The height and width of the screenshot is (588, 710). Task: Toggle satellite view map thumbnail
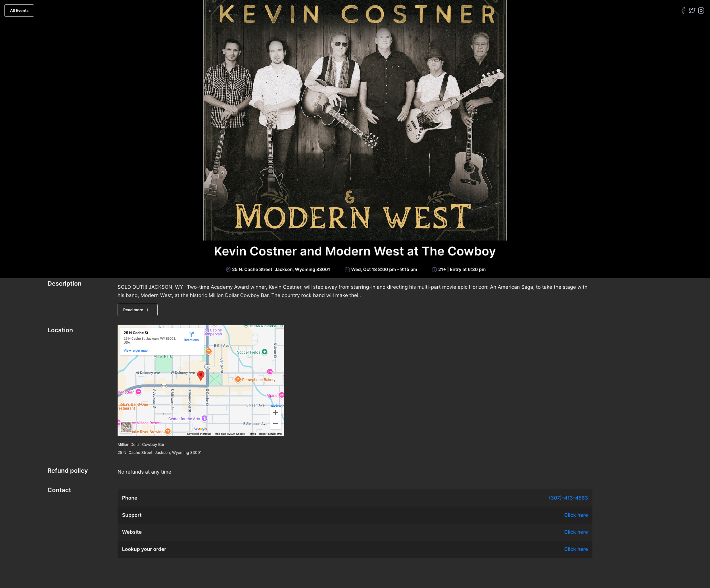coord(126,427)
